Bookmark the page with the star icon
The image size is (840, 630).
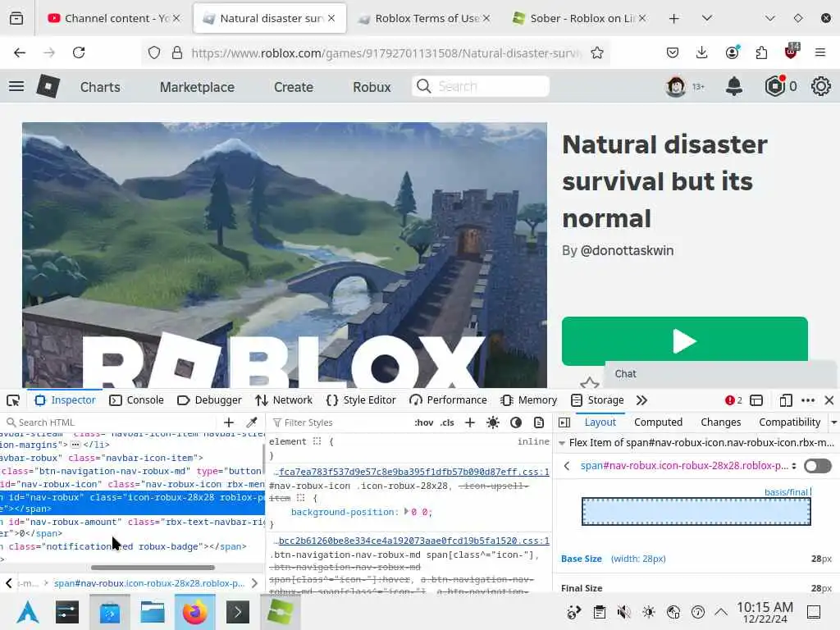click(x=597, y=52)
